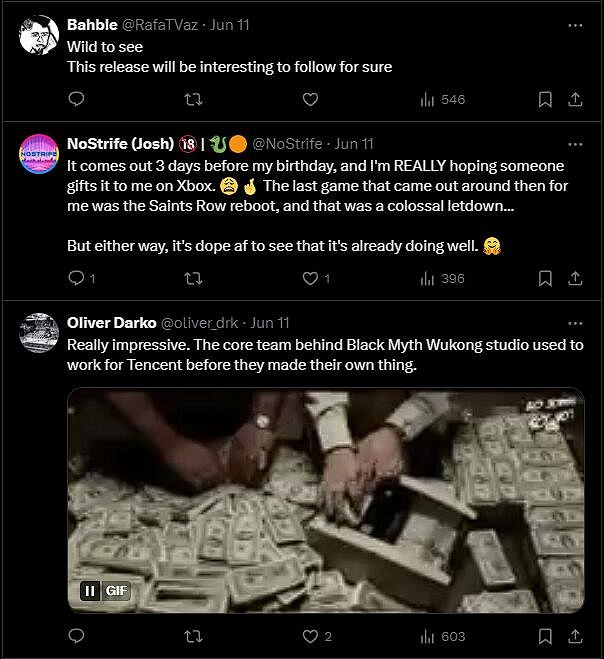Open more options on NoStrife's tweet
Screen dimensions: 604x659
574,144
